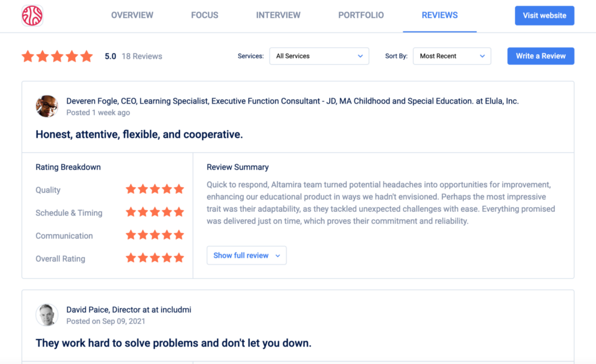This screenshot has height=364, width=596.
Task: Click David Paice's profile photo
Action: pos(47,315)
